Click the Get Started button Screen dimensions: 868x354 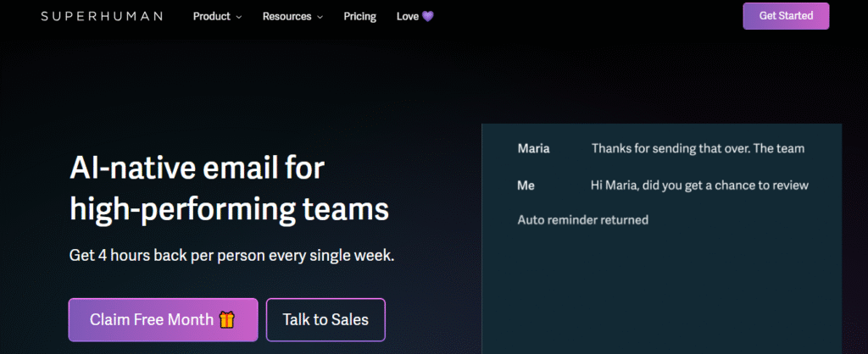[786, 16]
